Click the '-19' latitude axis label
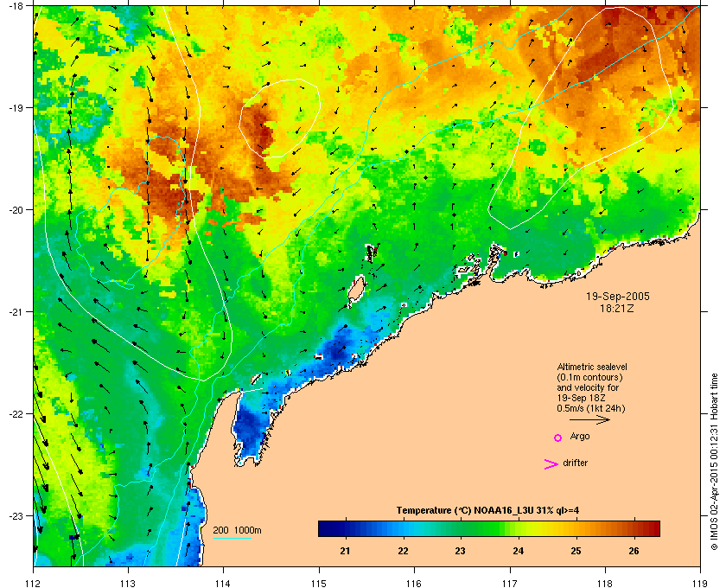Viewport: 726px width, 588px height. tap(16, 107)
